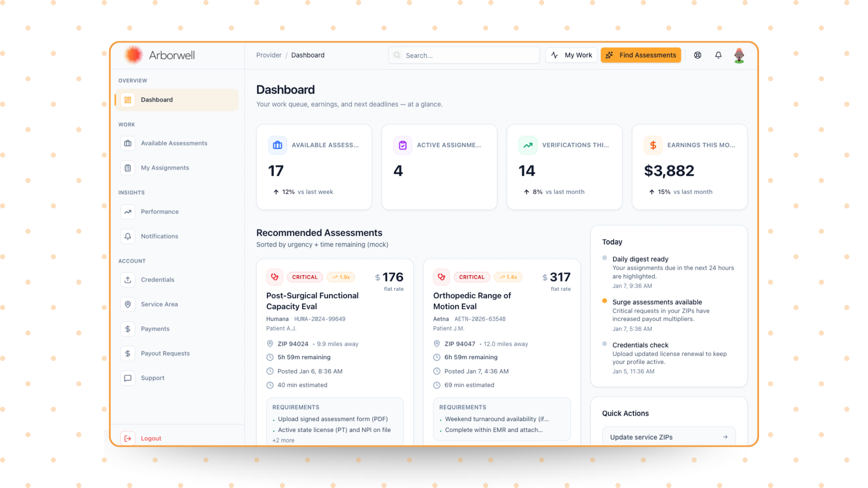Click the Arborwell sunburst logo
The image size is (868, 488).
tap(133, 55)
